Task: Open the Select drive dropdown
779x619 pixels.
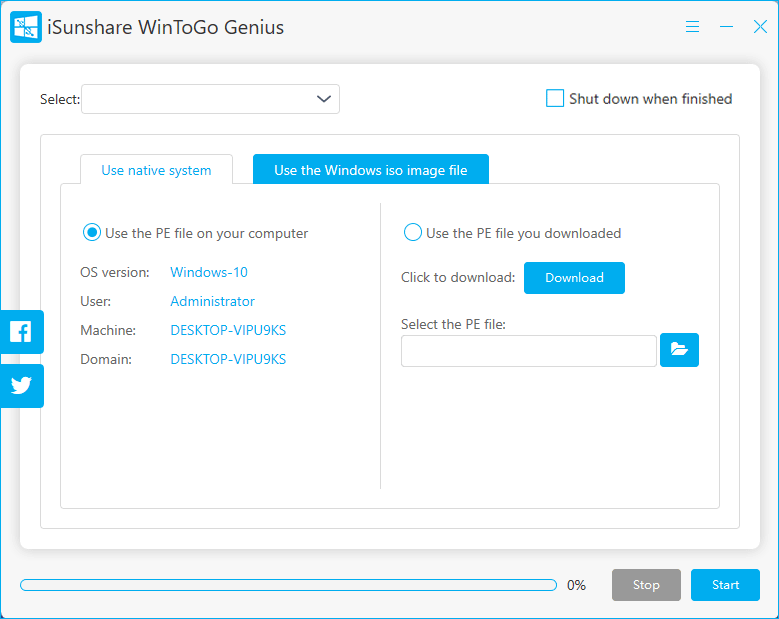Action: [x=210, y=99]
